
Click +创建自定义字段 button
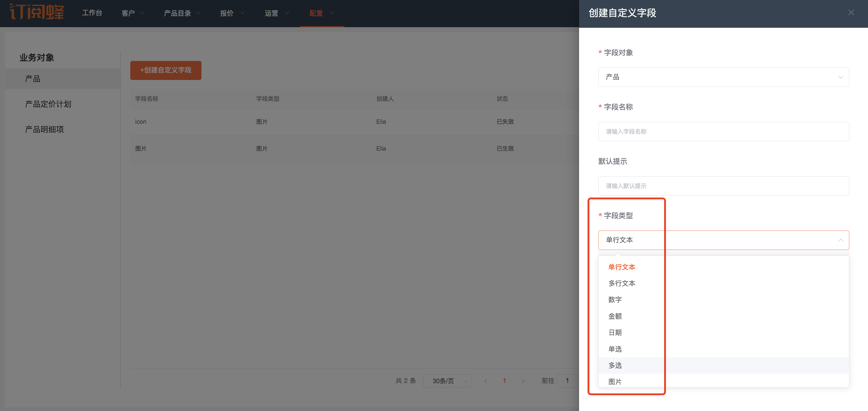pyautogui.click(x=166, y=70)
